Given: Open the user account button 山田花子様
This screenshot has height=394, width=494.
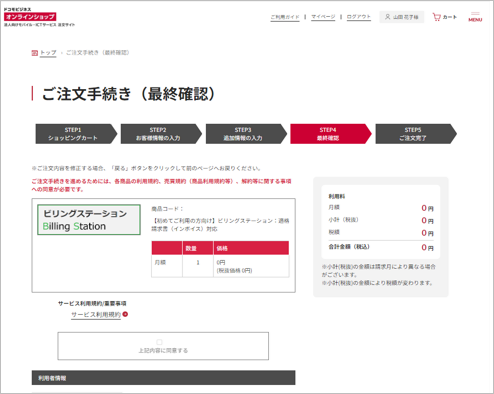Looking at the screenshot, I should [x=402, y=17].
